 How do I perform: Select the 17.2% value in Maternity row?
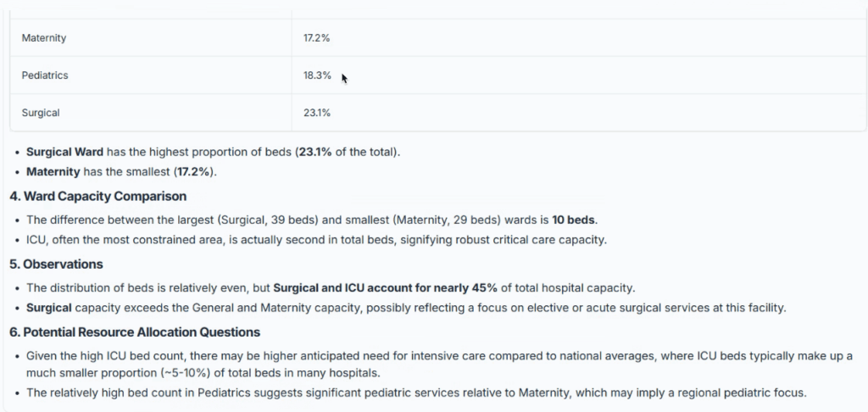point(316,38)
